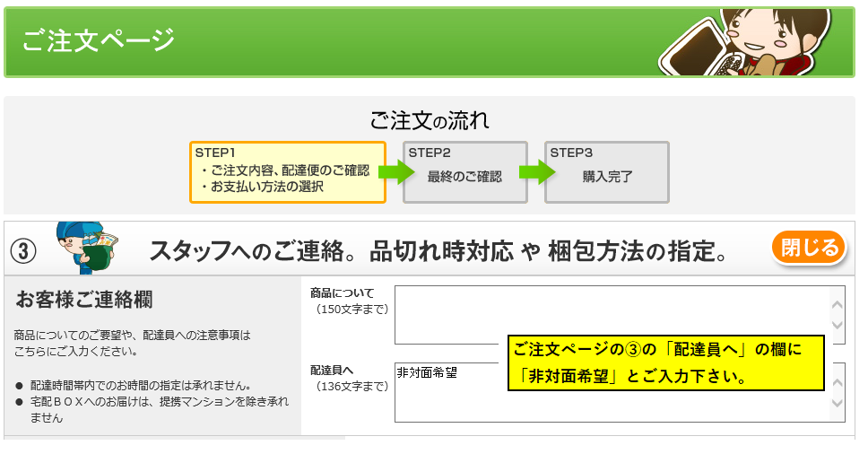Screen dimensions: 868x454
Task: Click green arrow between STEP1 and STEP2
Action: 395,172
